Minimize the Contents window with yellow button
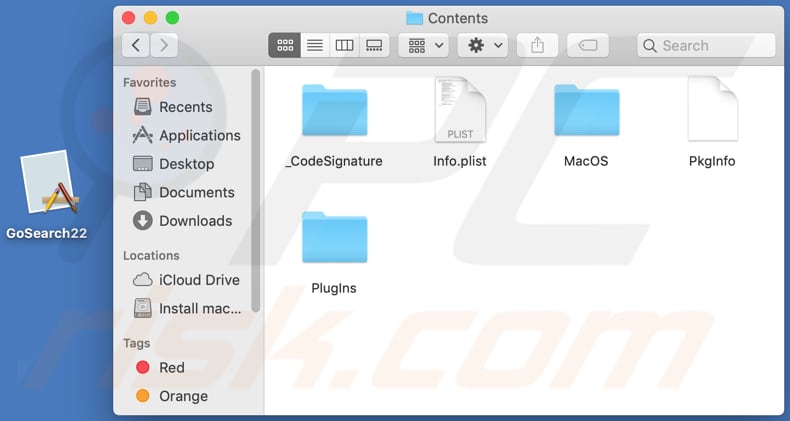 pyautogui.click(x=151, y=18)
